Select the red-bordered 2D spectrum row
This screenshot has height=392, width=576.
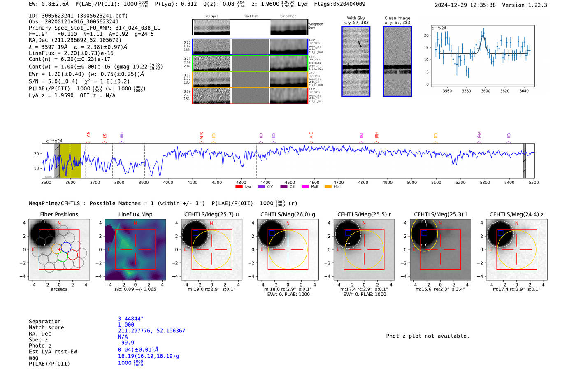click(x=250, y=96)
